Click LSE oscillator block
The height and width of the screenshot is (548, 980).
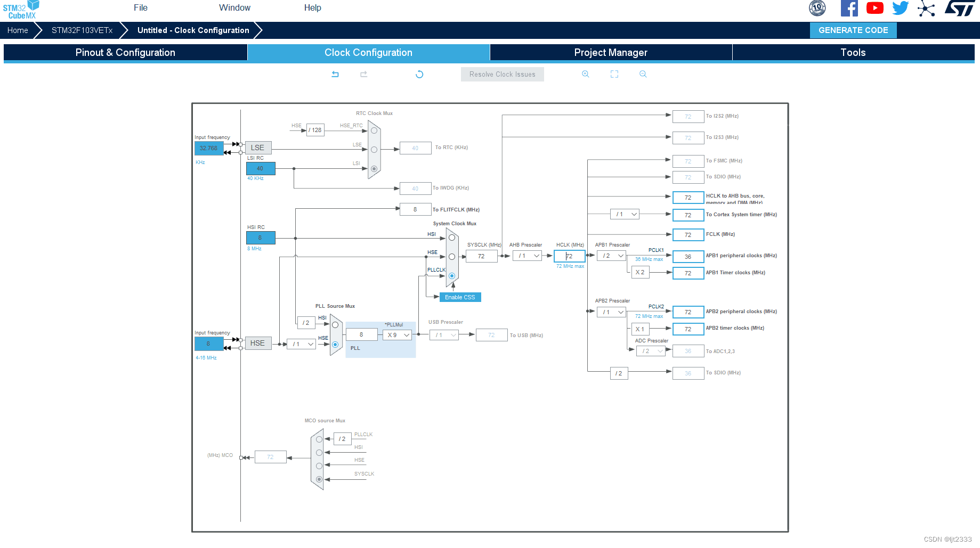(x=258, y=148)
